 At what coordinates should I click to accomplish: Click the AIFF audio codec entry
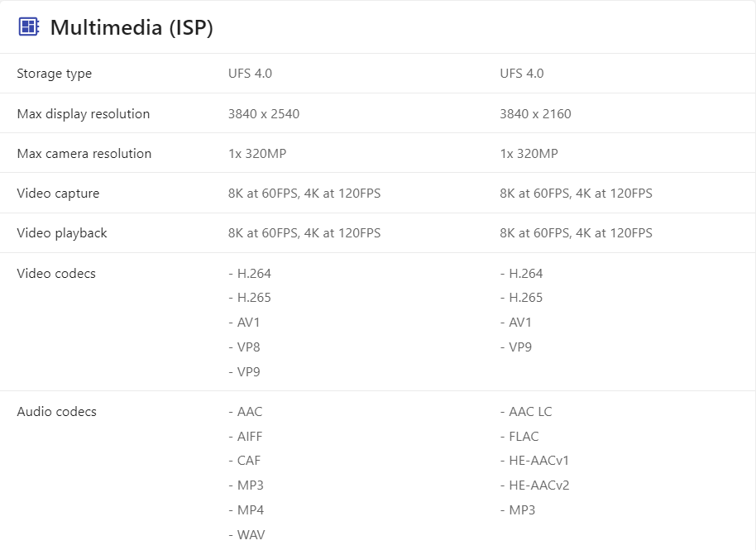tap(249, 436)
